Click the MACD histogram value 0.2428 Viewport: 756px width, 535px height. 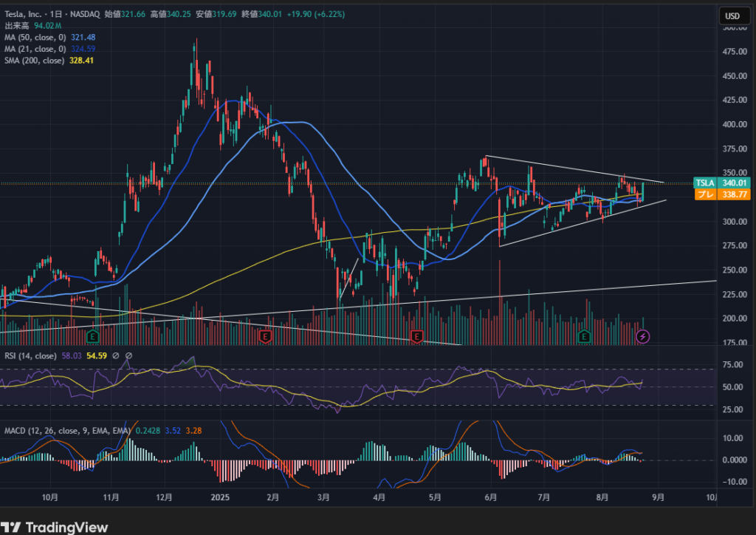[x=148, y=430]
